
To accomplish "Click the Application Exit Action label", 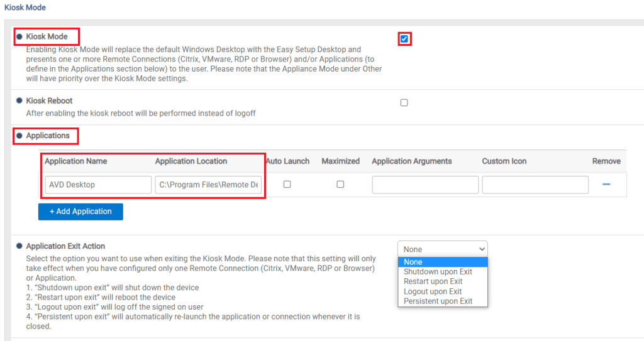I will (x=65, y=246).
